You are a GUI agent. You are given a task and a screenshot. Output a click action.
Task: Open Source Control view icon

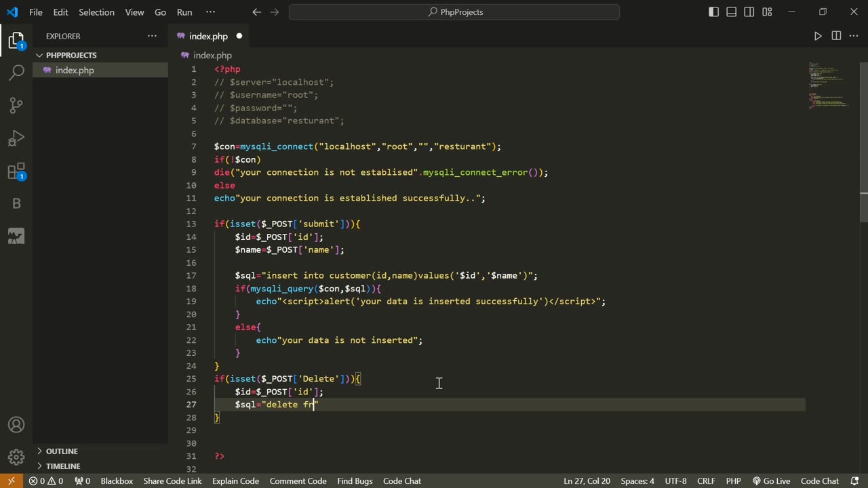[x=16, y=105]
